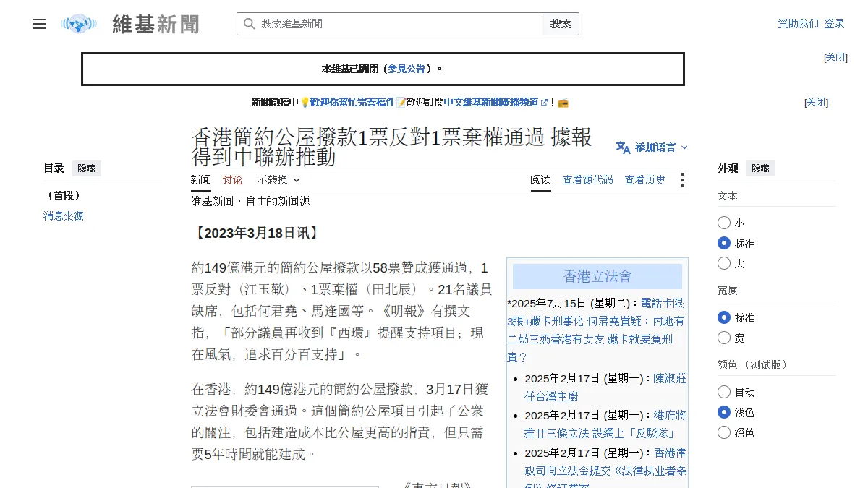Select the 小 text size option
Viewport: 868px width, 488px height.
coord(724,223)
